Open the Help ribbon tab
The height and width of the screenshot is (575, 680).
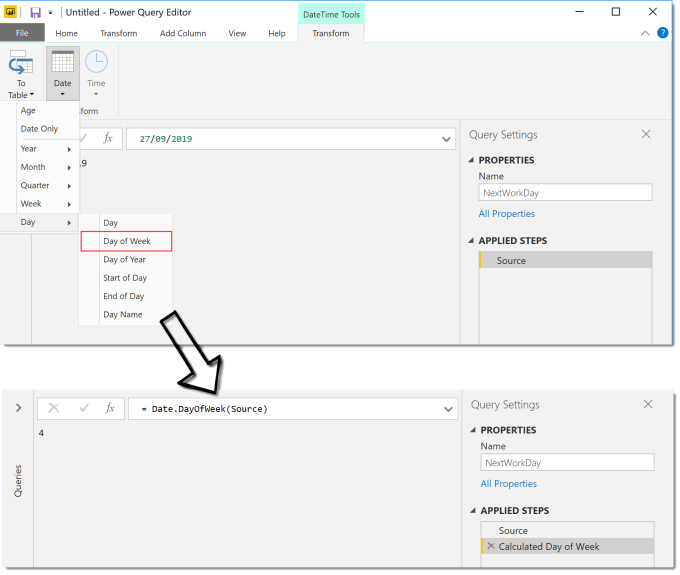pos(277,33)
